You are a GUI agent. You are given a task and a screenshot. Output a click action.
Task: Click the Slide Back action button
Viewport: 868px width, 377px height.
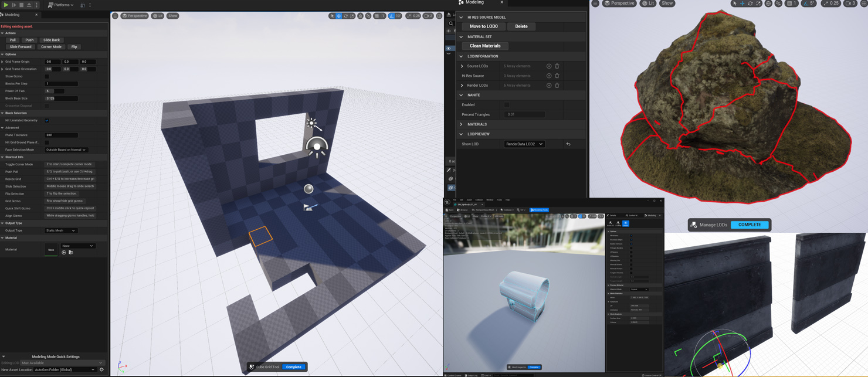click(52, 40)
